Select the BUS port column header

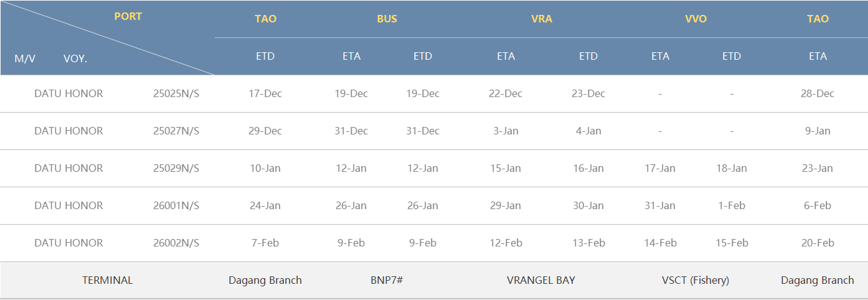pyautogui.click(x=387, y=19)
